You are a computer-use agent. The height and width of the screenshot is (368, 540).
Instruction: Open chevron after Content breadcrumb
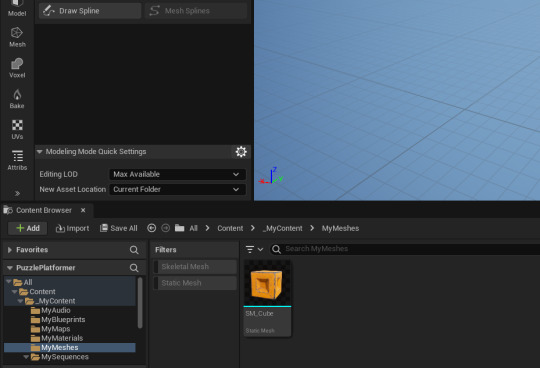click(x=253, y=228)
